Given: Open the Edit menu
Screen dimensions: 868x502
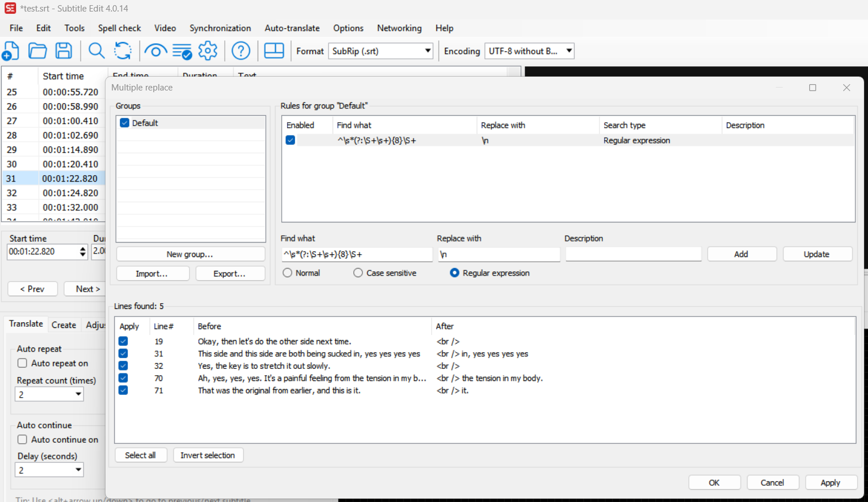Looking at the screenshot, I should tap(43, 28).
